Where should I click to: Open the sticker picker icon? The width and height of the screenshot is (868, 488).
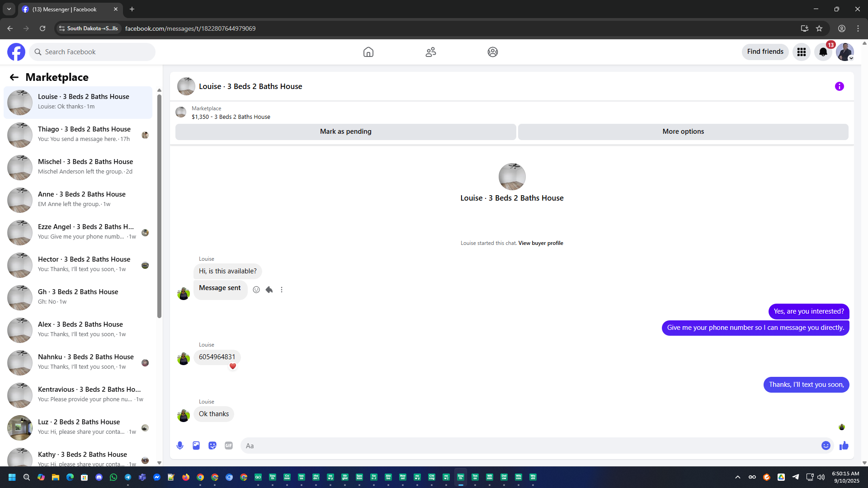tap(212, 446)
